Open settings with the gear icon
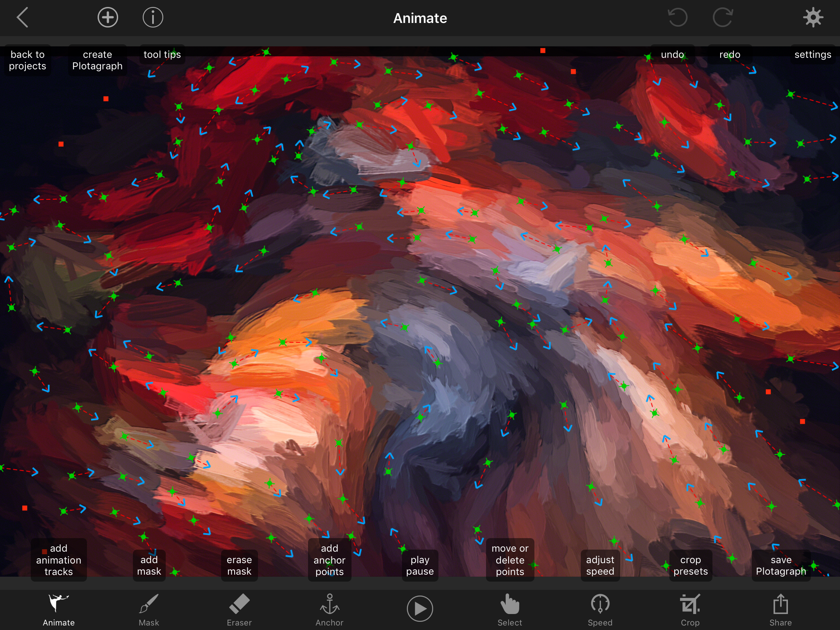 coord(813,18)
